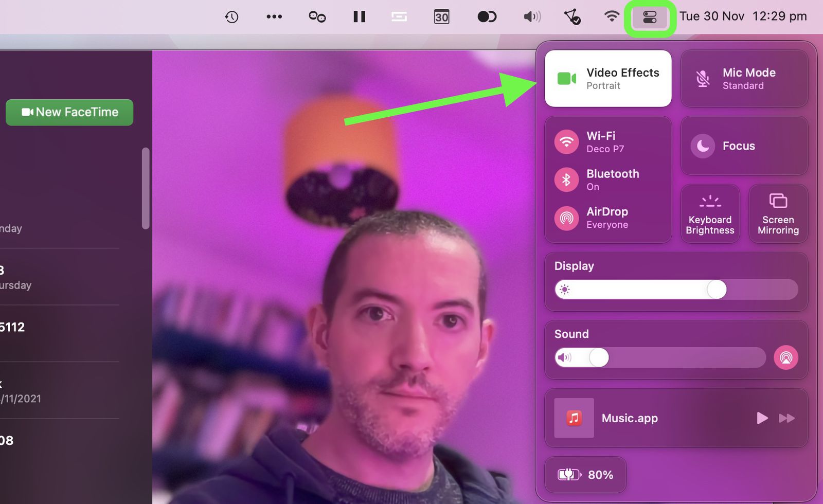
Task: Enable Focus mode
Action: pos(744,146)
